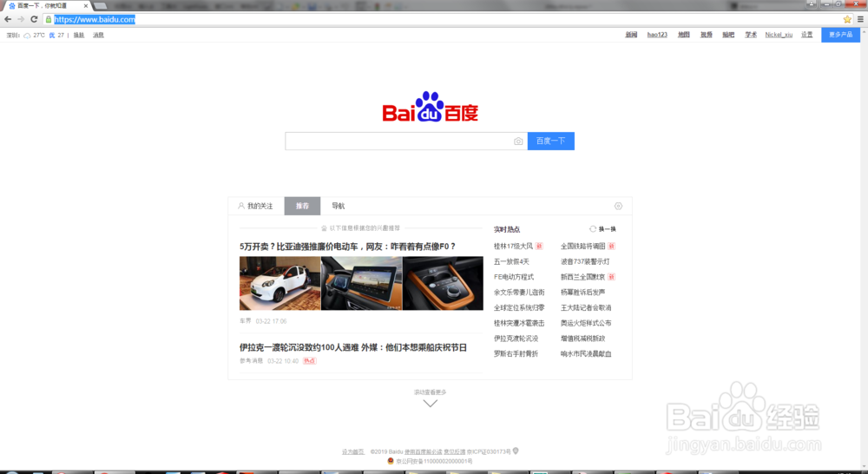Screen dimensions: 868x474
Task: Click hot topic 奥运火炬样式公布
Action: click(586, 323)
